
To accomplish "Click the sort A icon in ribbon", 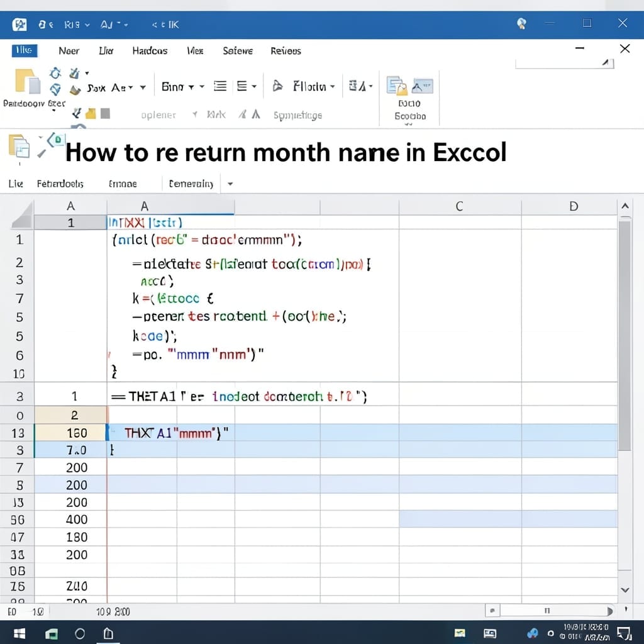I will (x=357, y=86).
